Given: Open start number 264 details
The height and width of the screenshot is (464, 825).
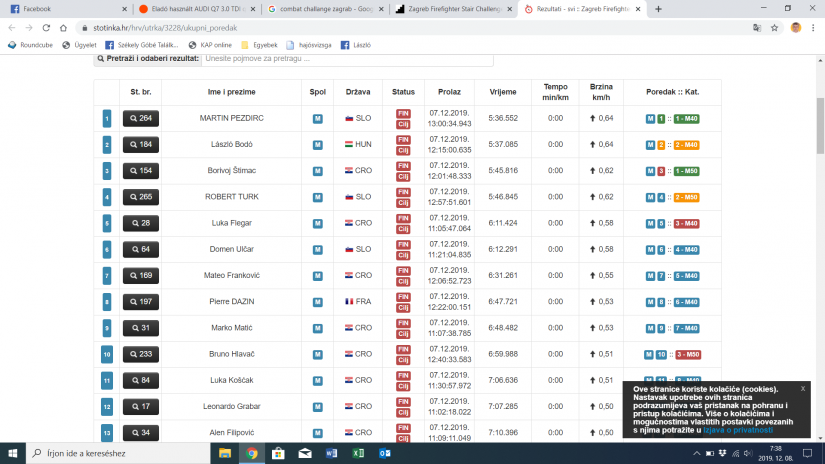Looking at the screenshot, I should [139, 119].
